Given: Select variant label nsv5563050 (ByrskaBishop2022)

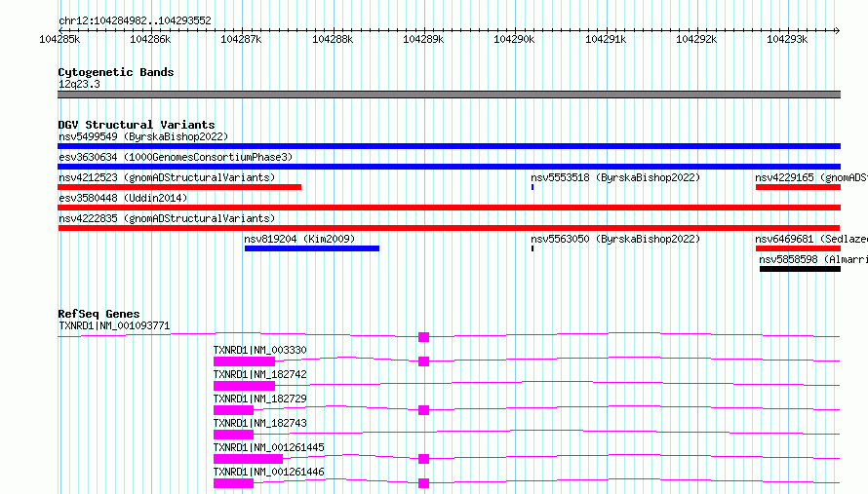Looking at the screenshot, I should pos(615,239).
